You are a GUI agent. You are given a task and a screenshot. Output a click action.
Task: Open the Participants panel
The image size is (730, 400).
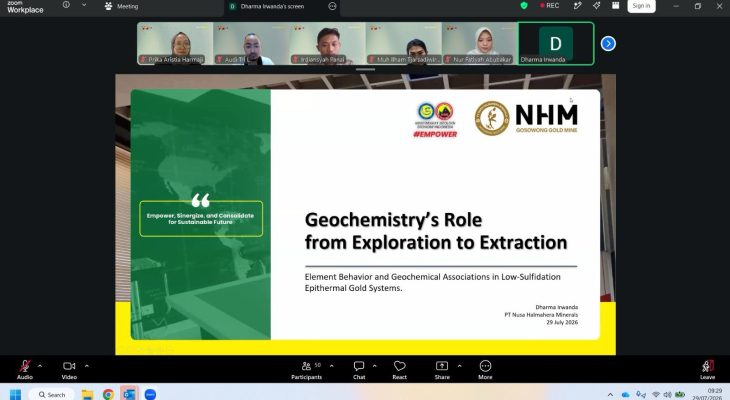307,370
